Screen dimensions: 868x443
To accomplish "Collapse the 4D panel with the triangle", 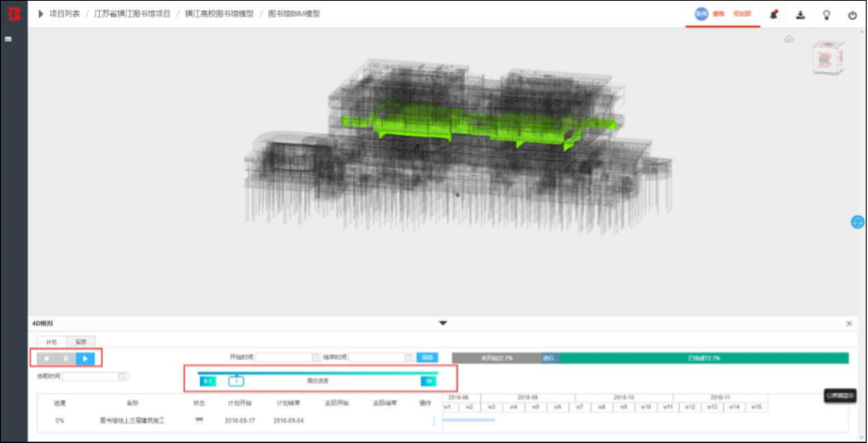I will pos(442,324).
